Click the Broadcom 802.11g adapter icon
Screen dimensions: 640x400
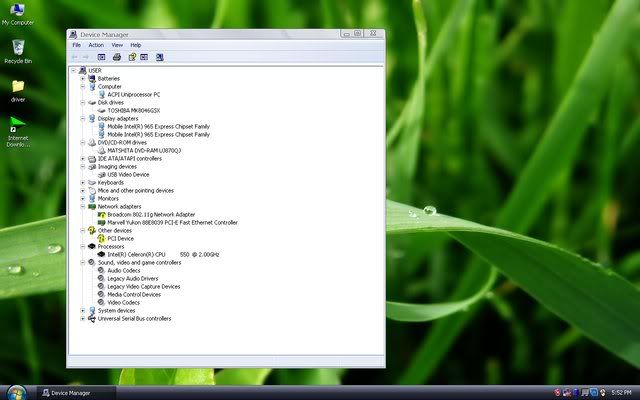pyautogui.click(x=101, y=215)
